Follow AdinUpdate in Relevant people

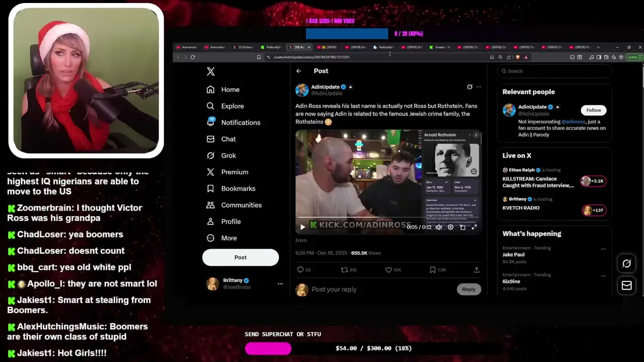coord(593,110)
